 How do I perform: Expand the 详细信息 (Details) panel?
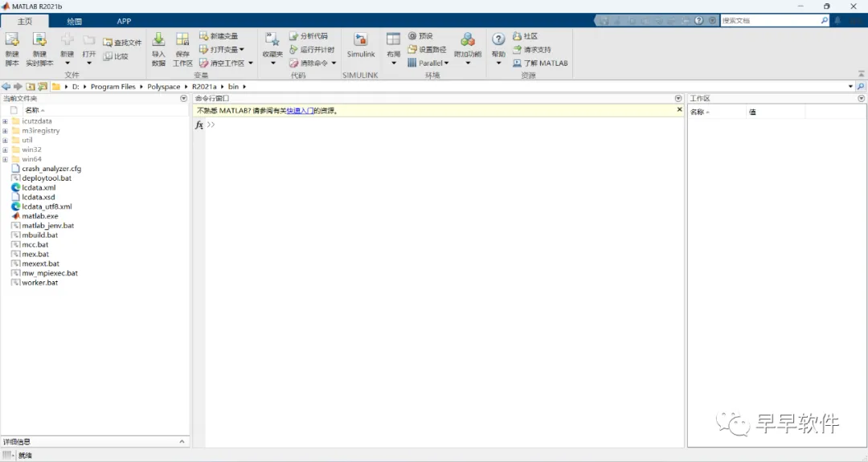pos(182,442)
